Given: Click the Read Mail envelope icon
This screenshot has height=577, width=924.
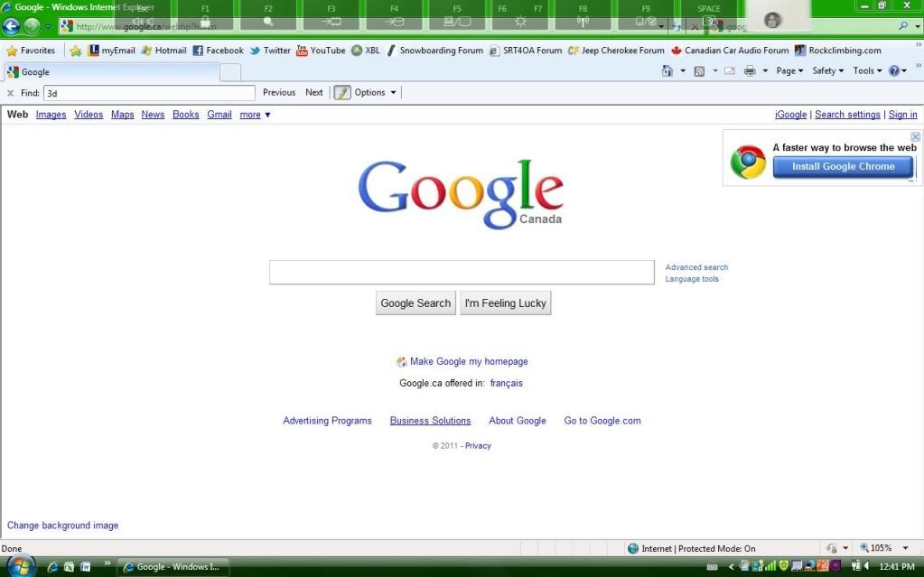Looking at the screenshot, I should pos(730,70).
